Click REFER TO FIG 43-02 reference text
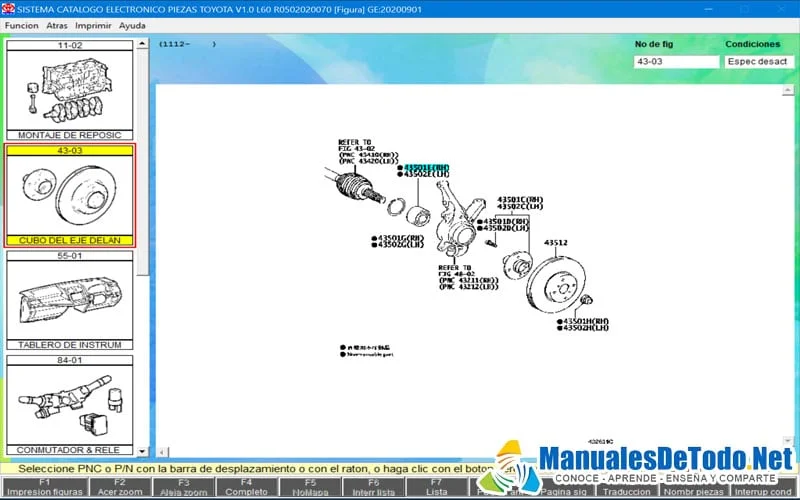800x500 pixels. click(368, 152)
